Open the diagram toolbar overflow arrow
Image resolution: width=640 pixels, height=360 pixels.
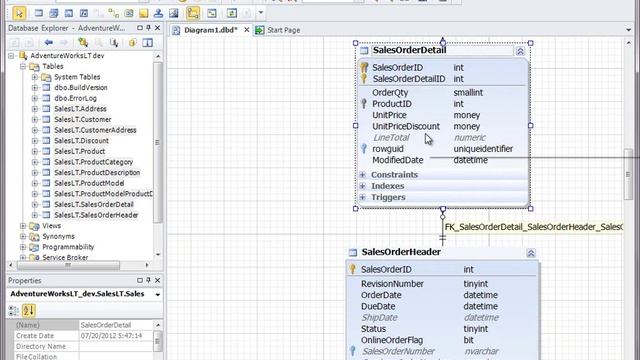261,13
